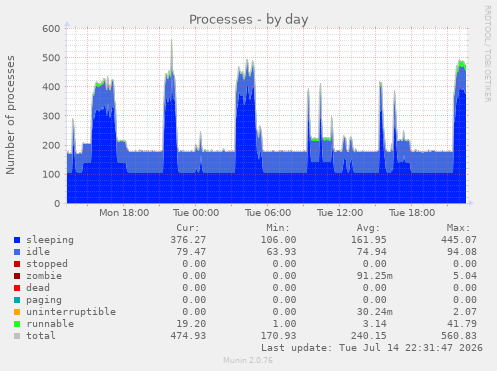
Task: Click the 'zombie' legend label
Action: point(44,276)
